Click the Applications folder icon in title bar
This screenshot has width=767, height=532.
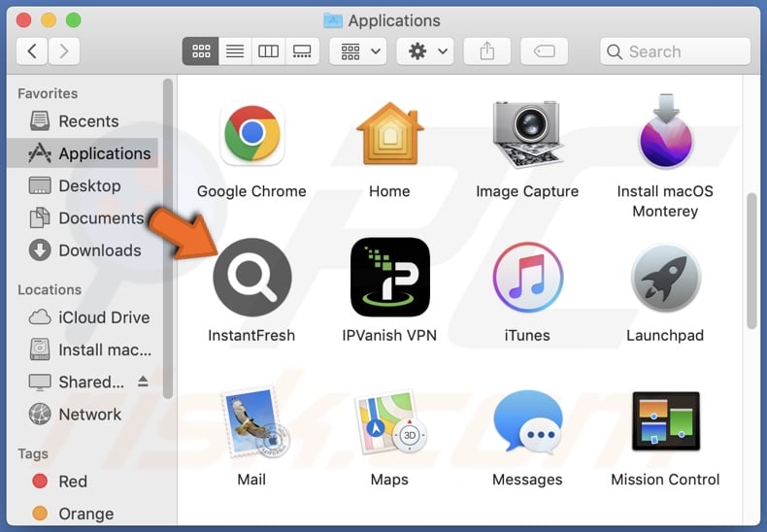(x=333, y=20)
